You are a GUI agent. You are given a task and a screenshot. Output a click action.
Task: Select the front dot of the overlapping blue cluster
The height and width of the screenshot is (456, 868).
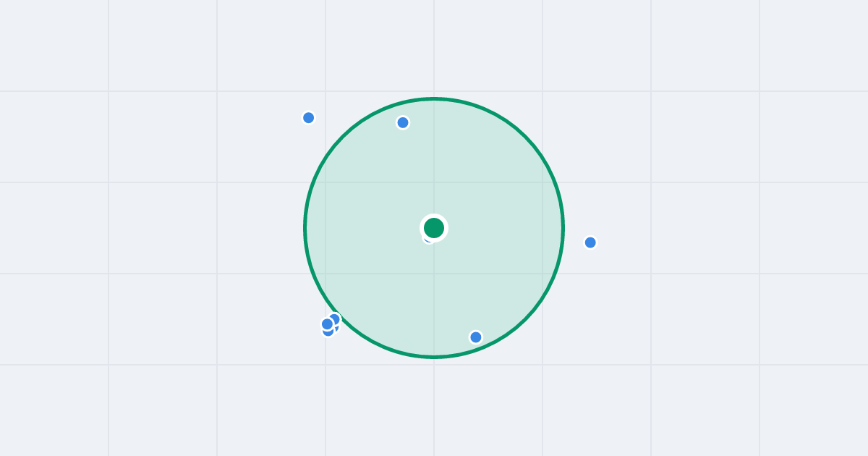pyautogui.click(x=327, y=324)
